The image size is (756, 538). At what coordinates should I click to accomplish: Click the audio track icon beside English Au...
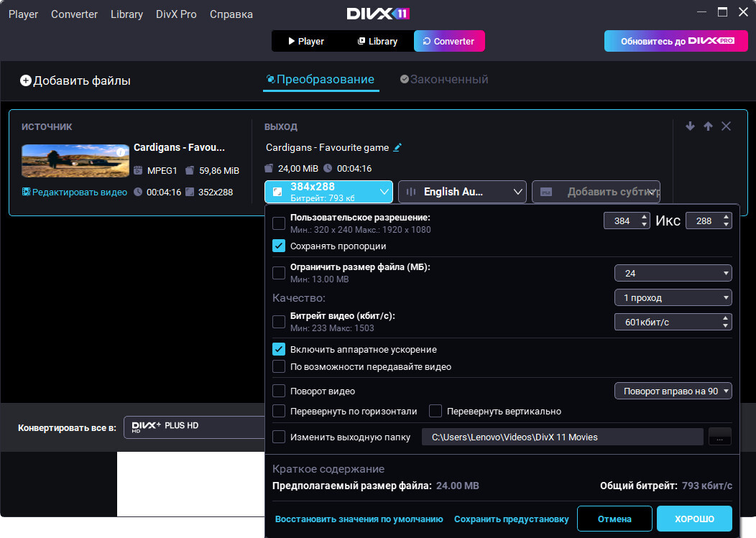[411, 192]
